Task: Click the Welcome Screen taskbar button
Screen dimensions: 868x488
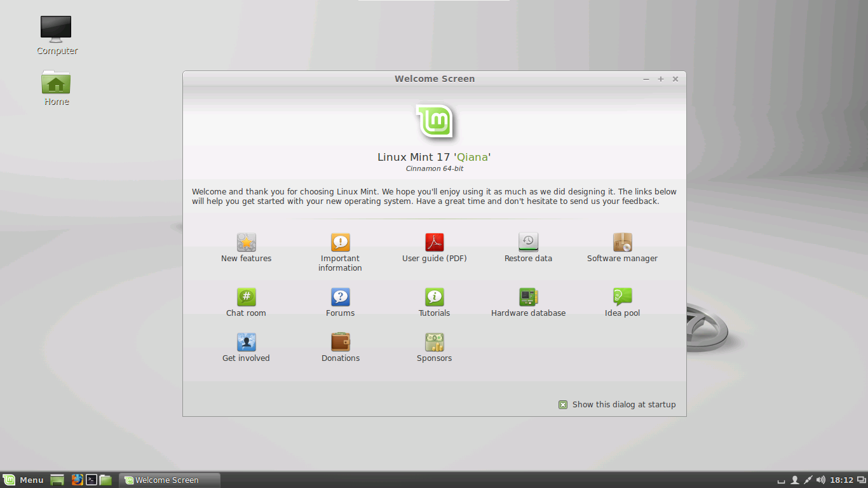Action: [x=170, y=480]
